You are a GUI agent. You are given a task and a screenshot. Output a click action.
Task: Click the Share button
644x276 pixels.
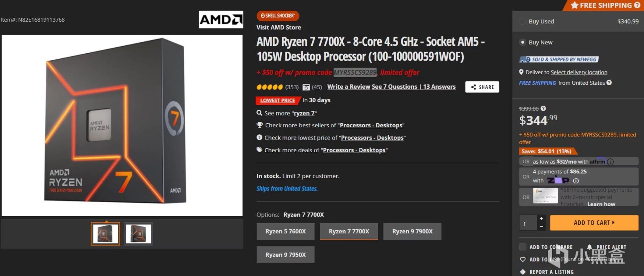point(482,87)
